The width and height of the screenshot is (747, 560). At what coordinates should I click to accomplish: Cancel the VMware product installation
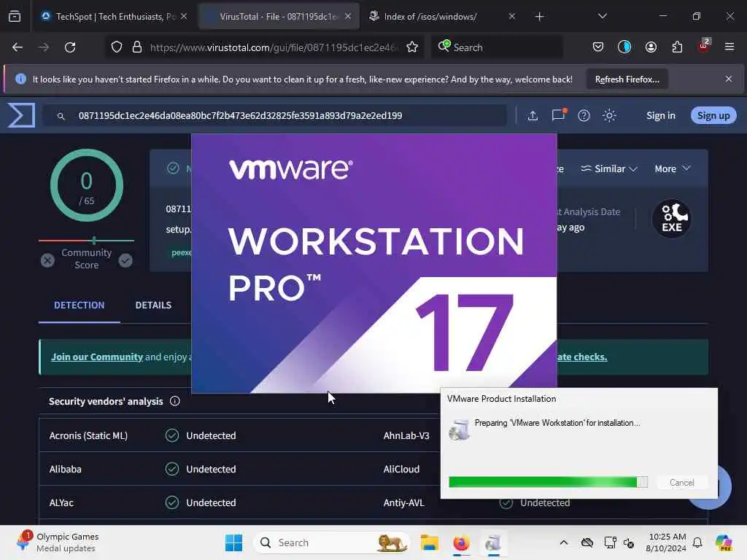point(682,483)
